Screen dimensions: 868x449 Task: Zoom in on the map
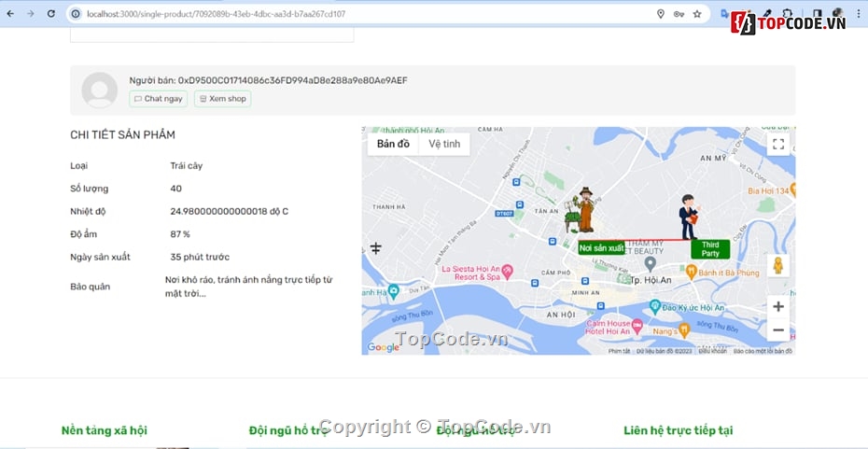coord(777,306)
